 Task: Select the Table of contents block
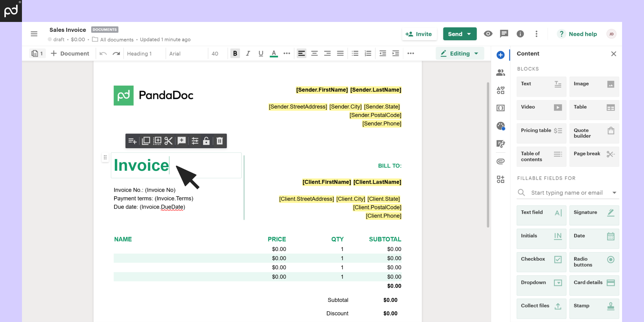coord(542,157)
